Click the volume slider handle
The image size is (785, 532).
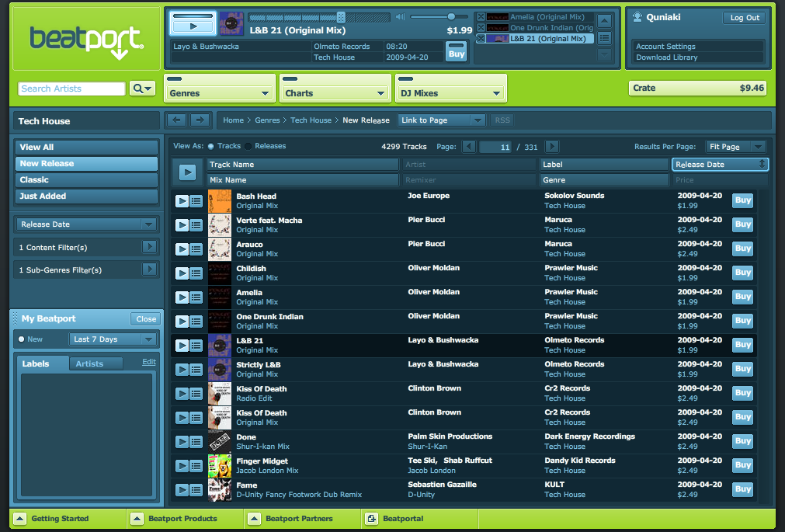coord(451,16)
